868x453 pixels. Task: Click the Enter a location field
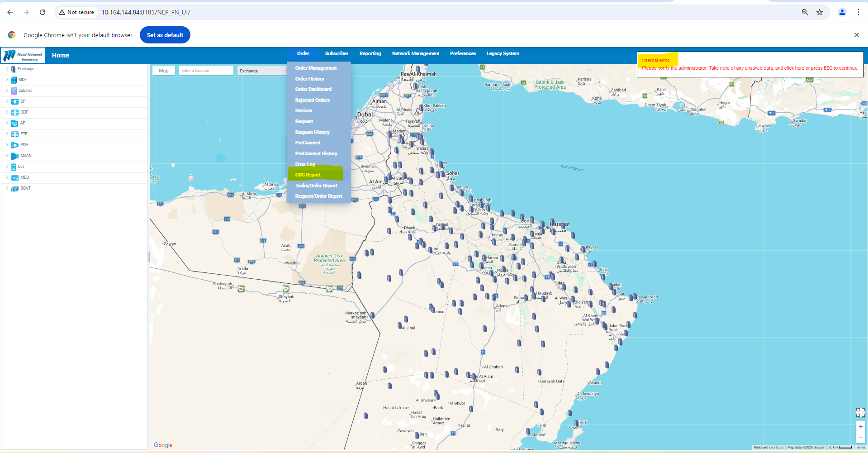point(206,71)
